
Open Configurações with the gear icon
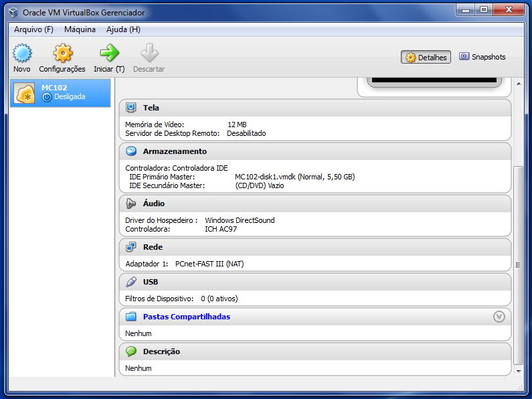tap(63, 53)
